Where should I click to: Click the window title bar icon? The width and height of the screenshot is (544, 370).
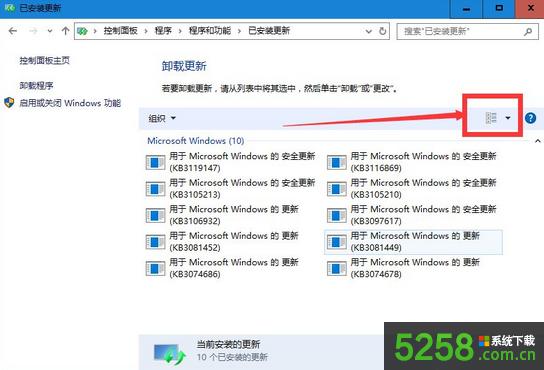[x=9, y=8]
